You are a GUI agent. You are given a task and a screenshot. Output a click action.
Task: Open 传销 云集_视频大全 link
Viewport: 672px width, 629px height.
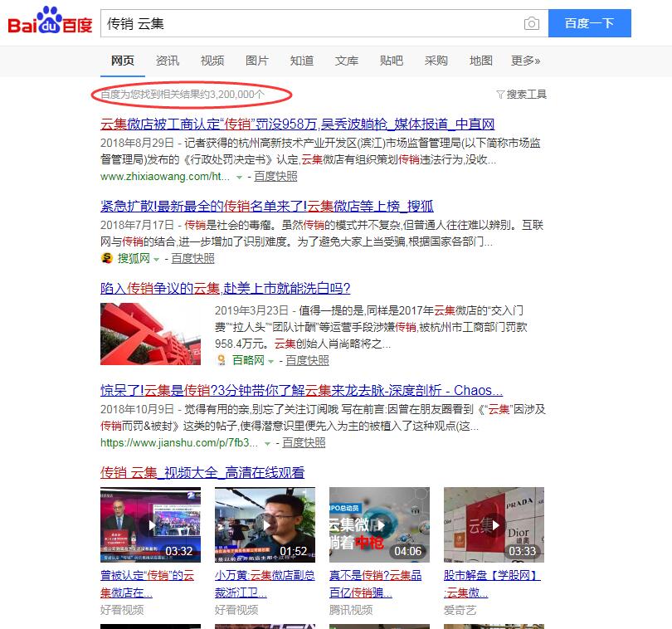click(x=202, y=473)
